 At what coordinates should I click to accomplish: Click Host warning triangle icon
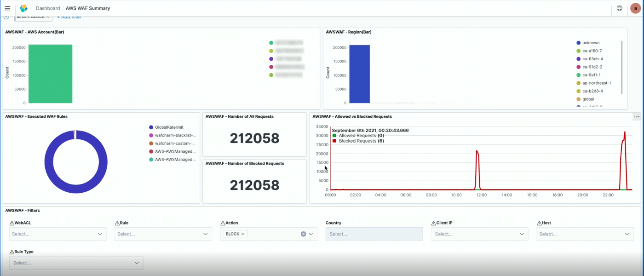pyautogui.click(x=539, y=223)
